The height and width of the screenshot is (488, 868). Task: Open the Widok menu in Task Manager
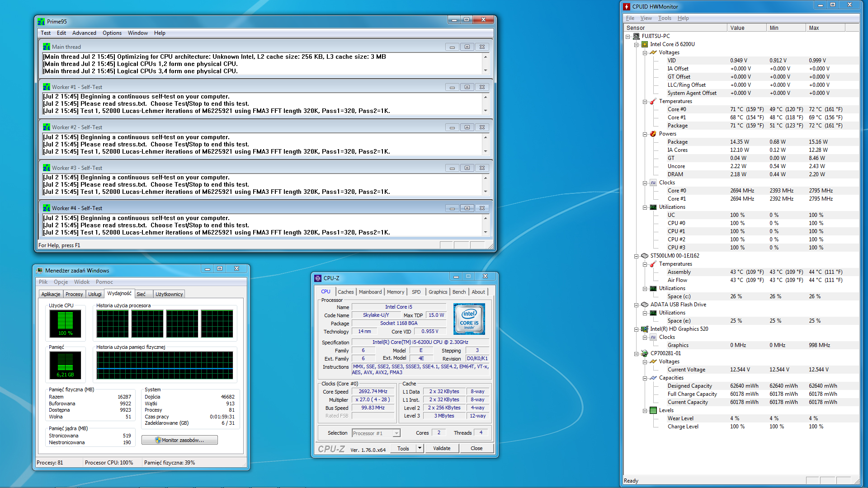[82, 282]
